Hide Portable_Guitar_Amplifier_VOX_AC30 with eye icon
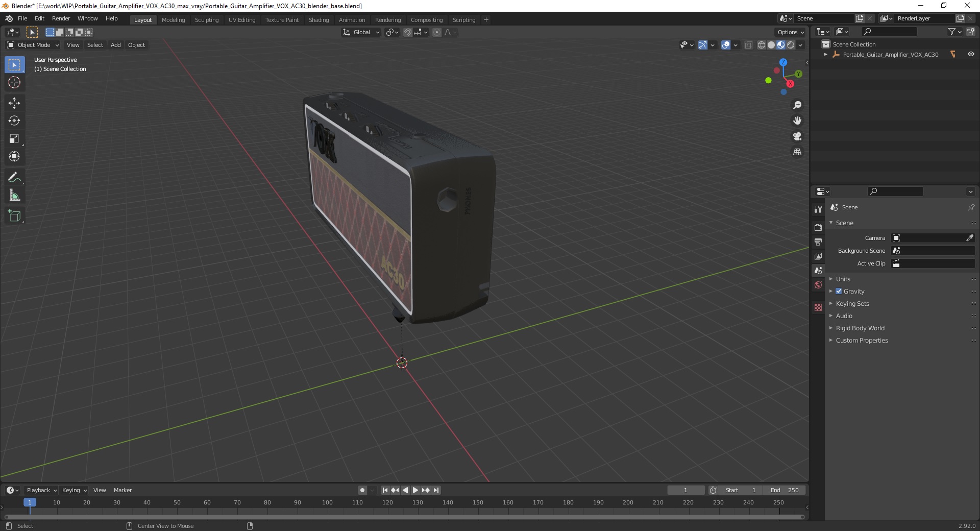Image resolution: width=980 pixels, height=531 pixels. [971, 54]
